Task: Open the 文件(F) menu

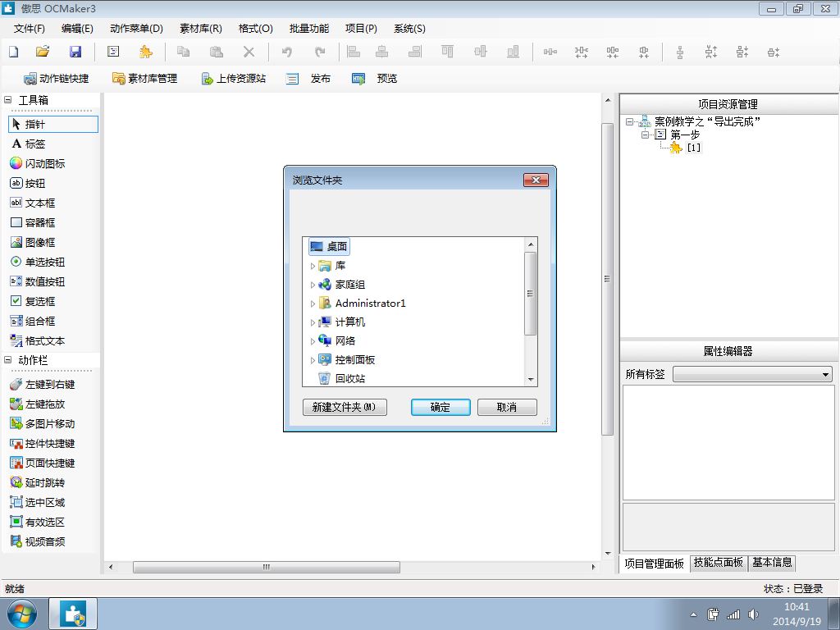Action: [x=30, y=29]
